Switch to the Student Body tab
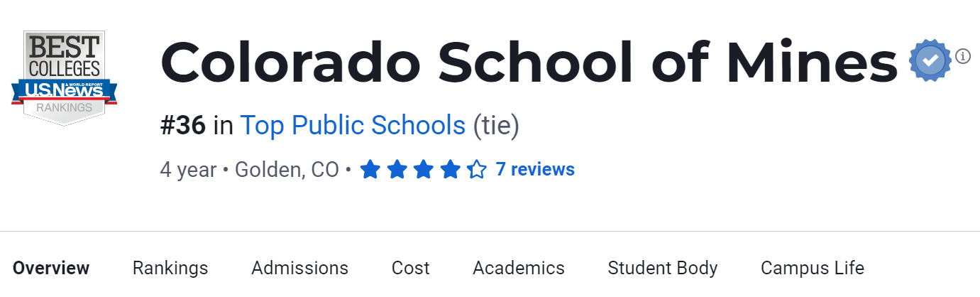Viewport: 980px width, 297px height. [x=663, y=268]
